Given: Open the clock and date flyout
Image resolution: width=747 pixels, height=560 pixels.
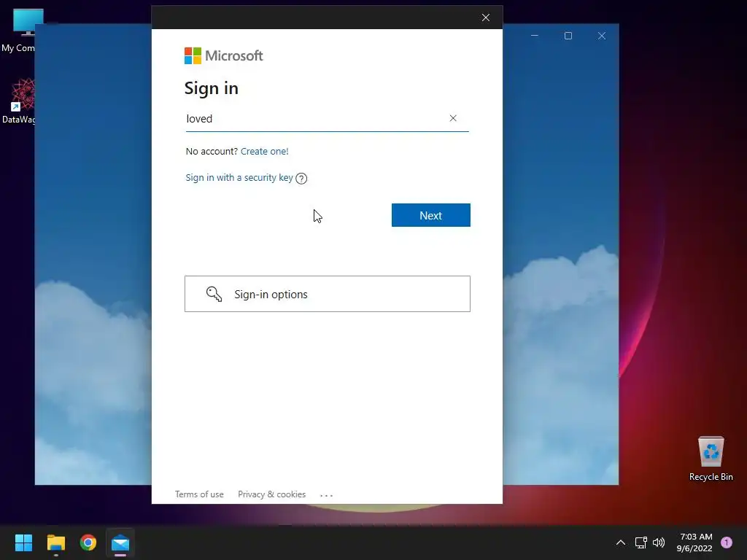Looking at the screenshot, I should click(x=694, y=542).
